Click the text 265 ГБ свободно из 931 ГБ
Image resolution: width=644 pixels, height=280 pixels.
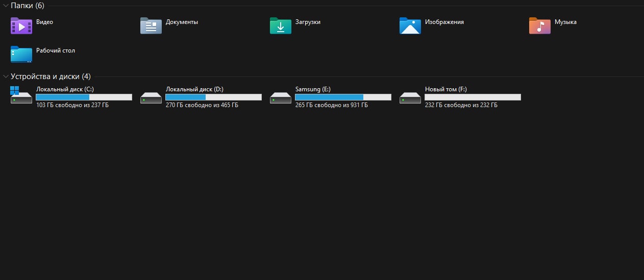[332, 105]
